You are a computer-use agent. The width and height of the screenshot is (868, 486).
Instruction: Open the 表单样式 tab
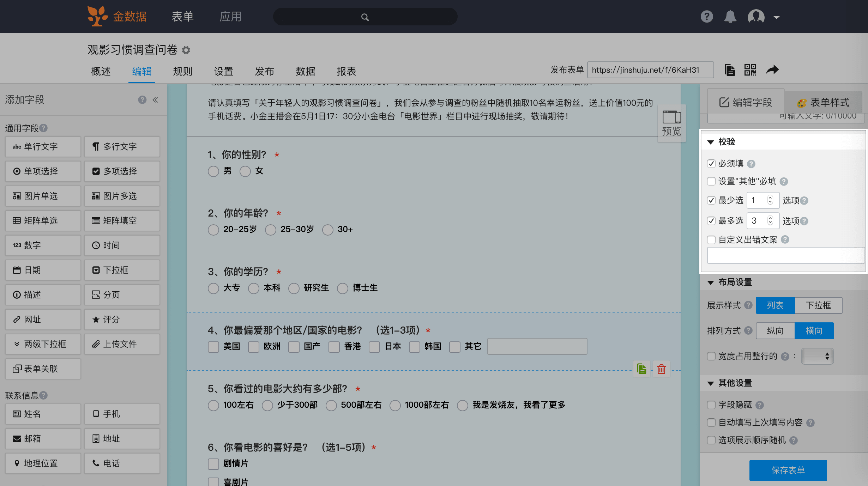823,102
